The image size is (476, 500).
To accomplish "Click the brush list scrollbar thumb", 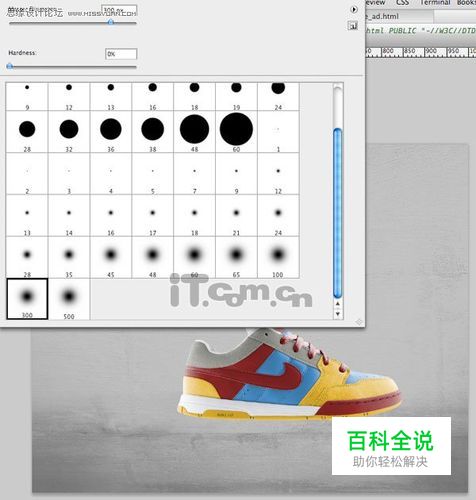I will click(x=338, y=213).
